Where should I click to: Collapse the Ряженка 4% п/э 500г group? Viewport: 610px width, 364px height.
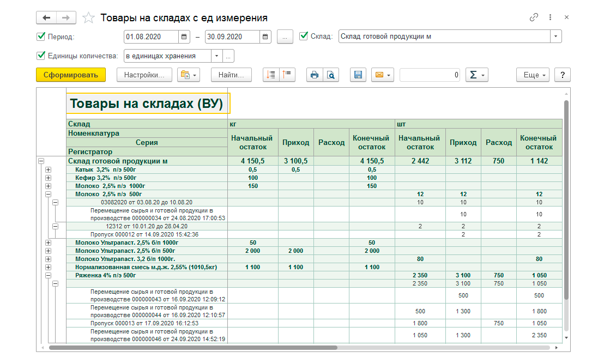49,276
